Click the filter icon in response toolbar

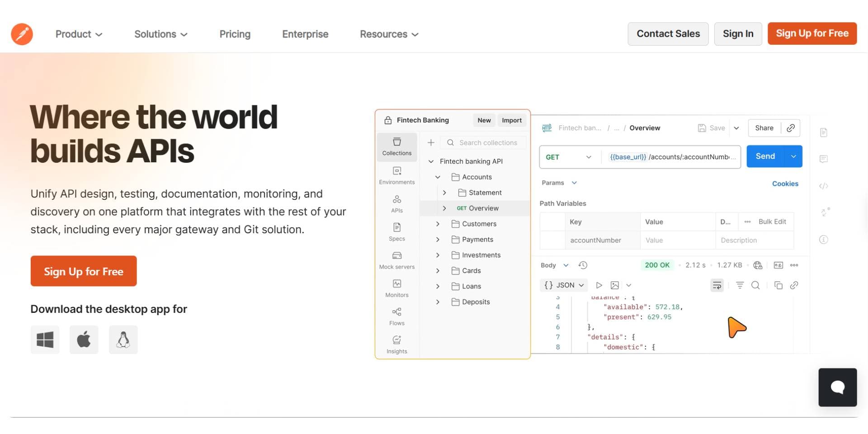point(740,285)
